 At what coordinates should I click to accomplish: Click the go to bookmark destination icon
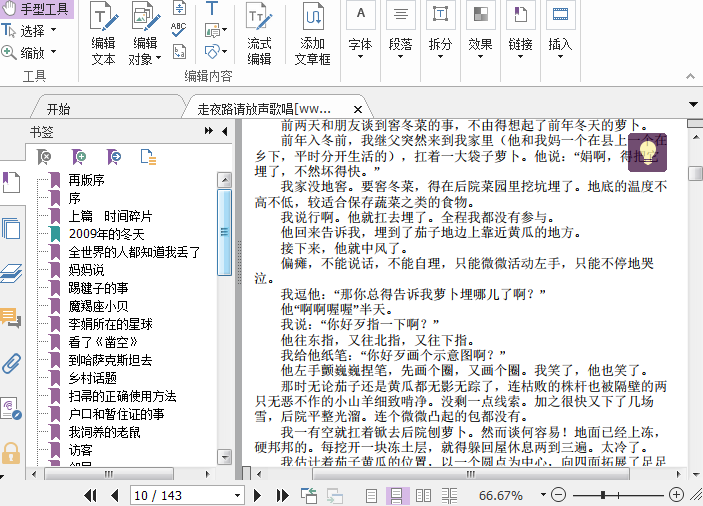click(114, 157)
